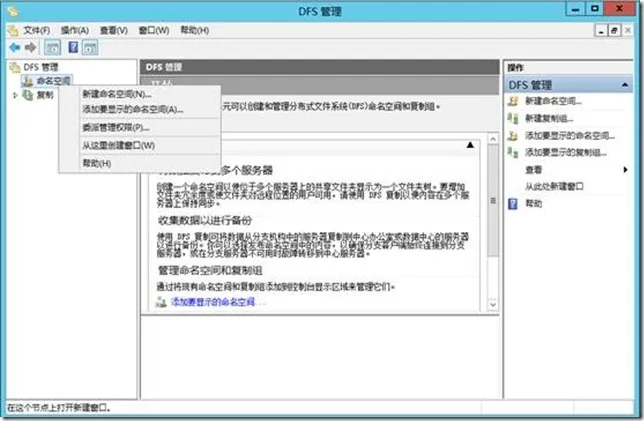644x421 pixels.
Task: Click 添加要显示的命名空间... in the Actions pane
Action: (x=570, y=136)
